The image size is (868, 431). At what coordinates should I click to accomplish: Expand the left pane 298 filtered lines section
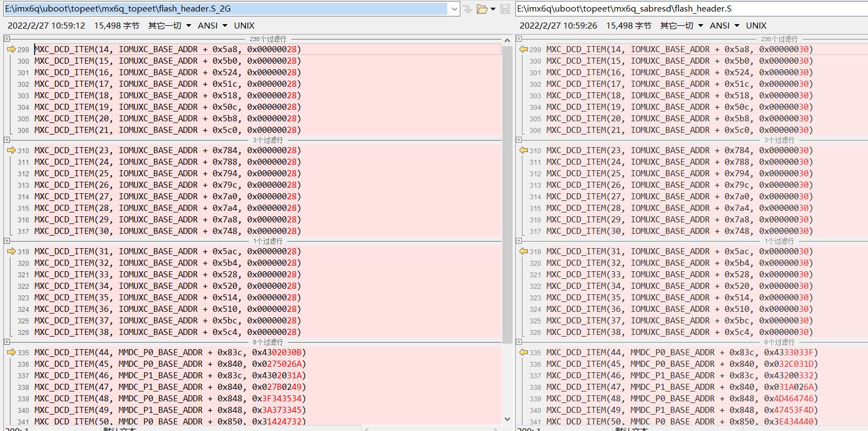click(7, 38)
